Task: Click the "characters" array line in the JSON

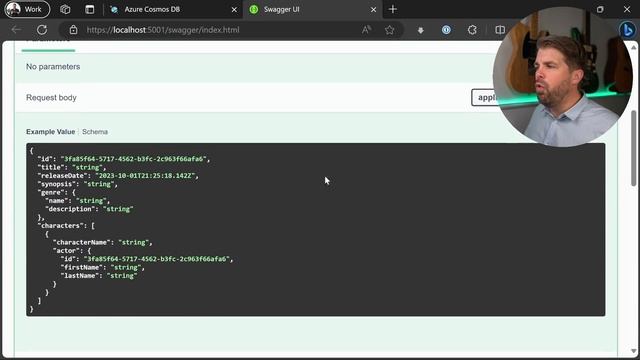Action: click(x=66, y=226)
